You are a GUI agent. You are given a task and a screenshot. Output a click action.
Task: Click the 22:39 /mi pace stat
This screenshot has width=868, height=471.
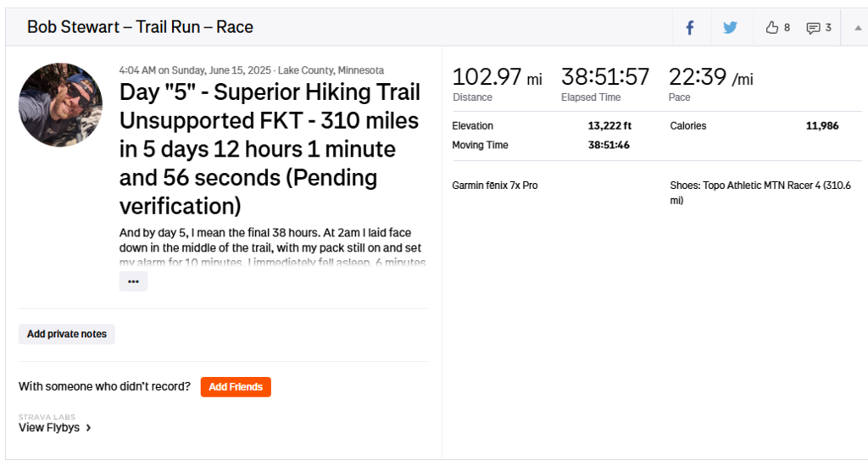click(710, 78)
